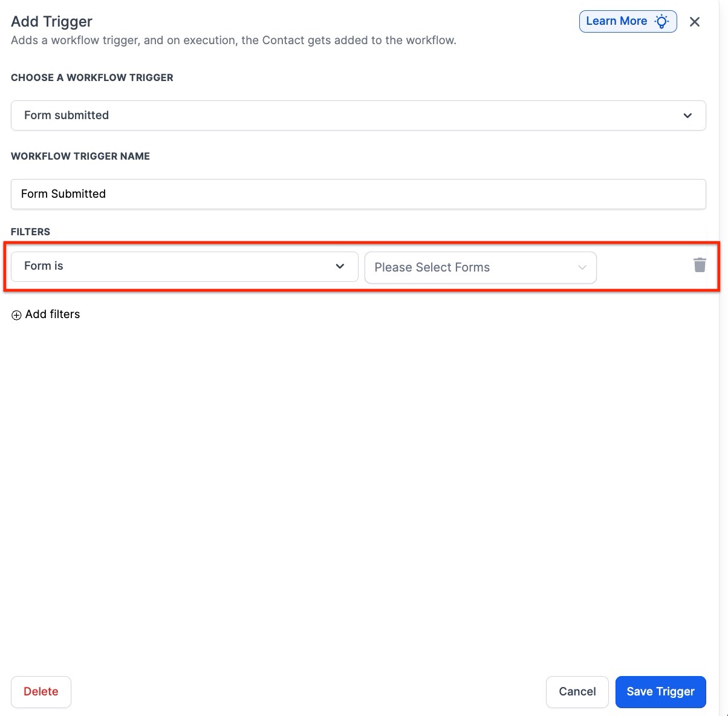Click the Workflow Trigger Name input field

point(358,194)
